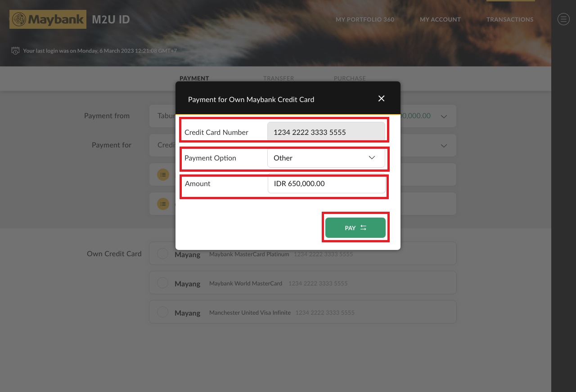Go to My Account
This screenshot has width=576, height=392.
[x=440, y=19]
